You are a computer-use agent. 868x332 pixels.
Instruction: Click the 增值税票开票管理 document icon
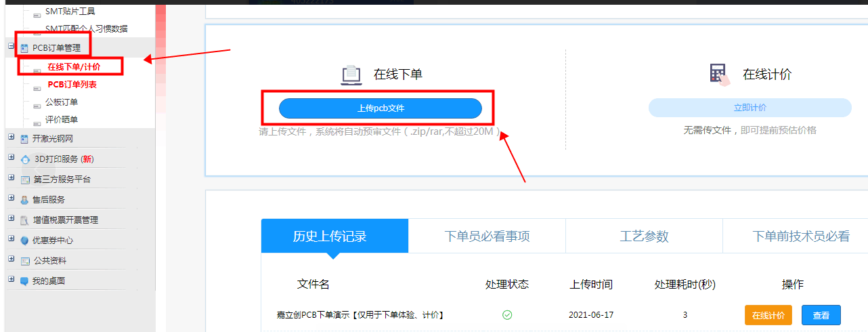25,220
